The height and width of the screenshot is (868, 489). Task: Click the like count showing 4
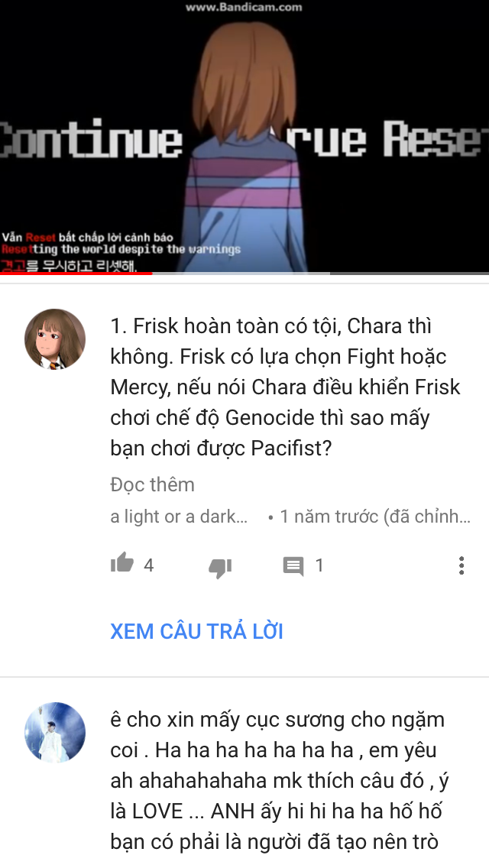pyautogui.click(x=148, y=565)
